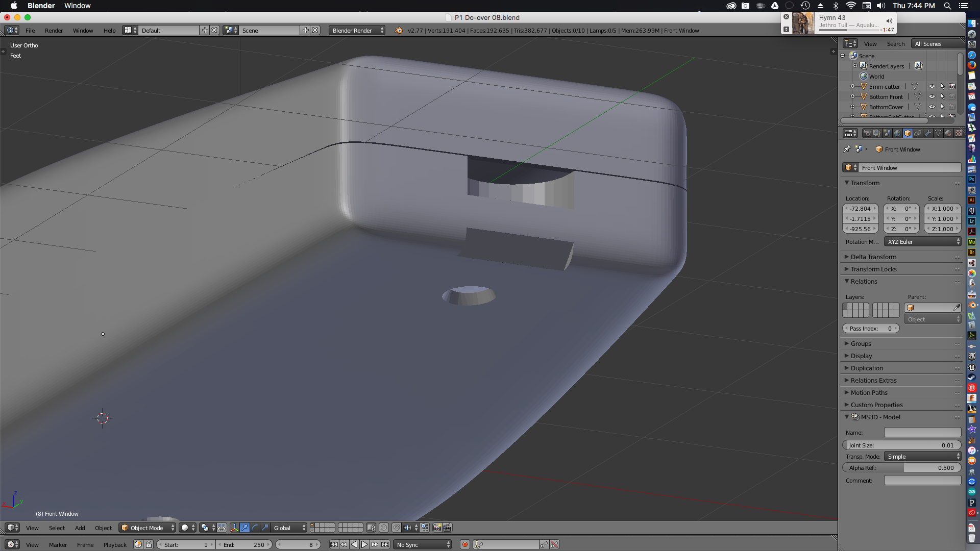Select the rotate manipulator arc icon
The width and height of the screenshot is (980, 551).
[x=255, y=528]
